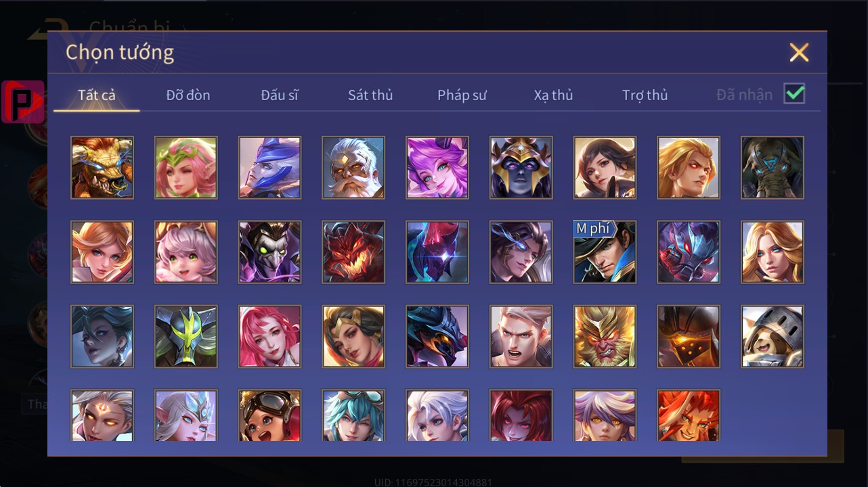Open the "Sát thủ" tab
Image resolution: width=868 pixels, height=487 pixels.
click(370, 95)
